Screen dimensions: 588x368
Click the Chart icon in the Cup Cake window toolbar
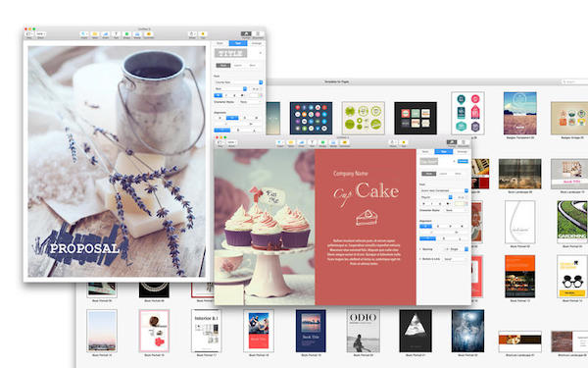[301, 142]
